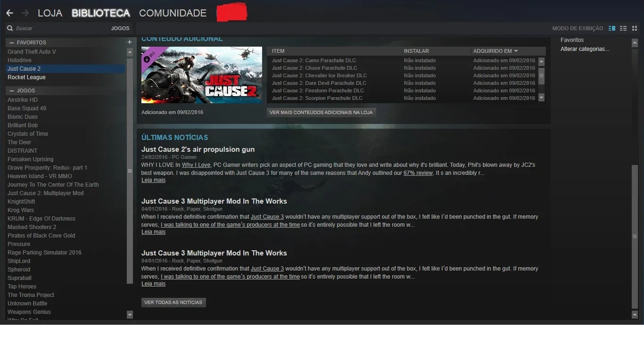
Task: Sort by ADQUIRIDO EM column arrow
Action: [x=516, y=51]
